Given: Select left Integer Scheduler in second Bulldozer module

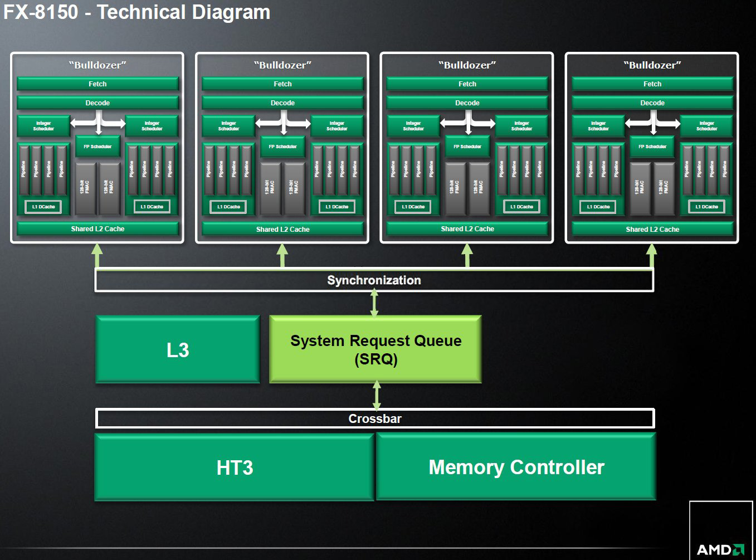Looking at the screenshot, I should (228, 126).
